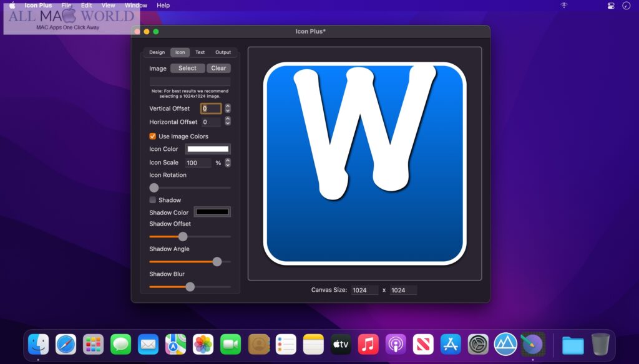Start FaceTime from the dock
Image resolution: width=639 pixels, height=364 pixels.
[231, 345]
